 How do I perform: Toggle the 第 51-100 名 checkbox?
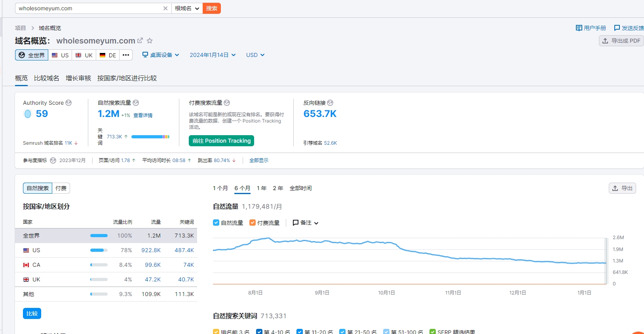386,332
